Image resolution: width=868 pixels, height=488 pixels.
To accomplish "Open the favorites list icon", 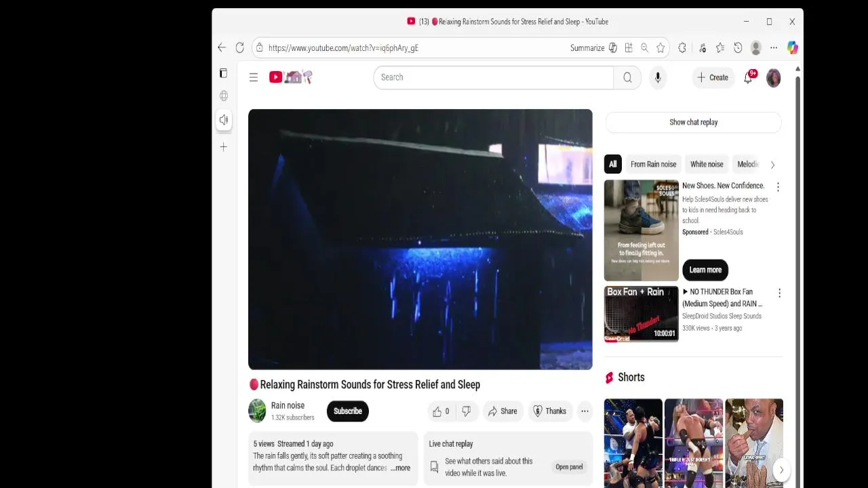I will [x=720, y=47].
